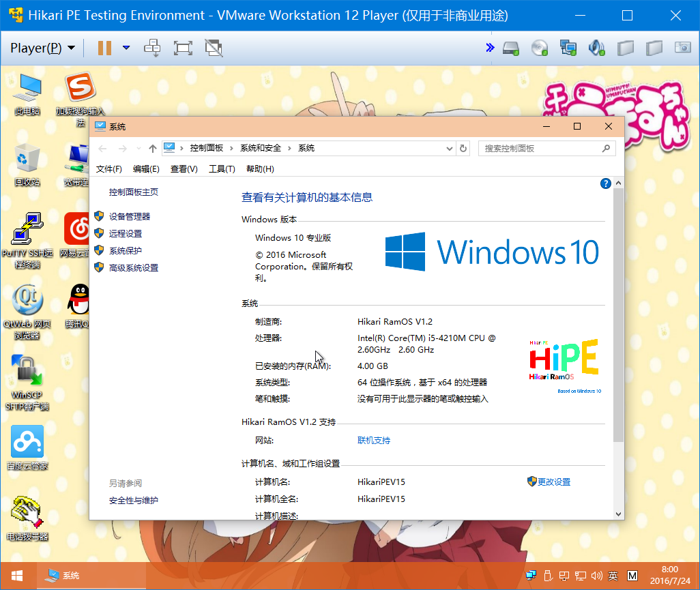Expand the address bar history dropdown
700x590 pixels.
(449, 148)
